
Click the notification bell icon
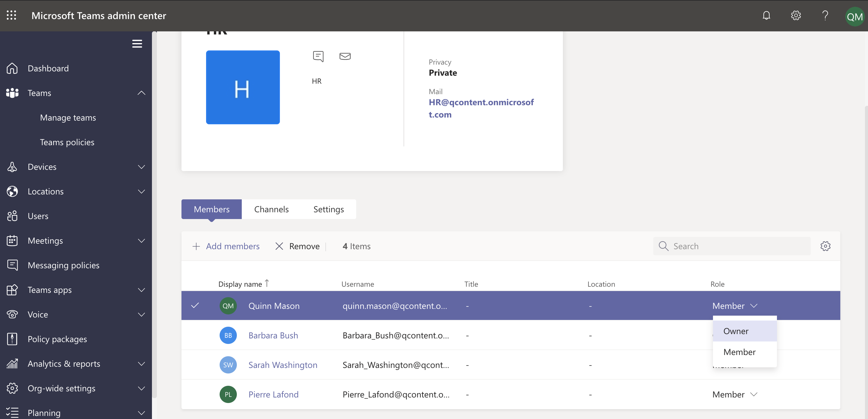pos(766,15)
